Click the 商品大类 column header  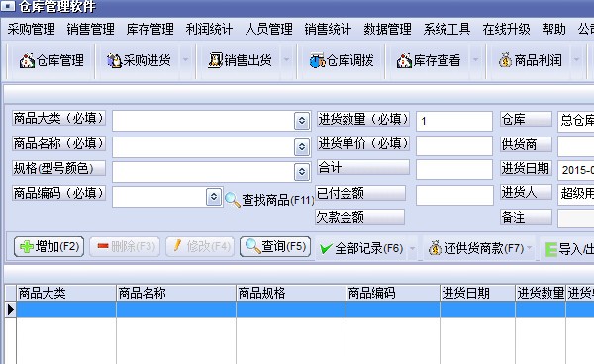(x=66, y=293)
